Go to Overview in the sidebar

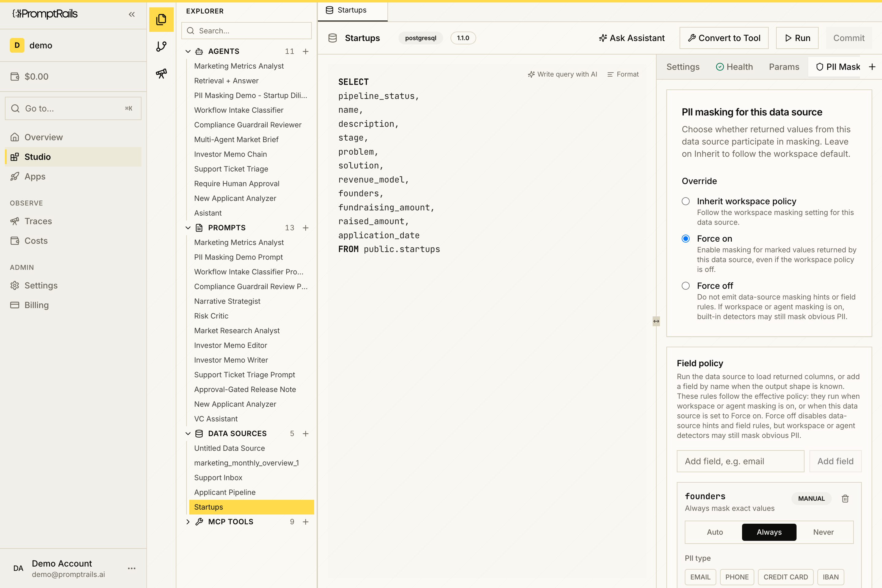[73, 137]
